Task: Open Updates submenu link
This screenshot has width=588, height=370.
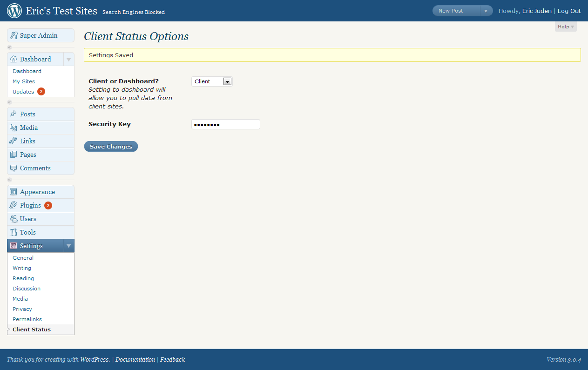Action: click(x=23, y=92)
